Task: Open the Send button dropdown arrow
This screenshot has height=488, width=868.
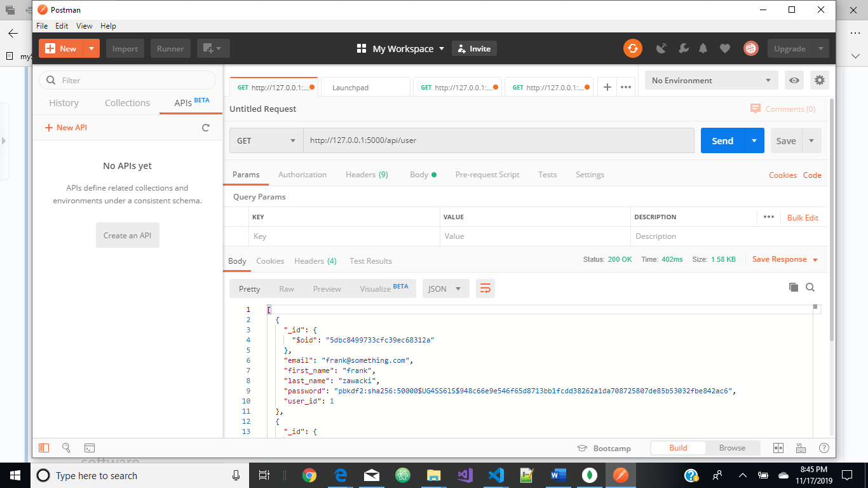Action: point(754,140)
